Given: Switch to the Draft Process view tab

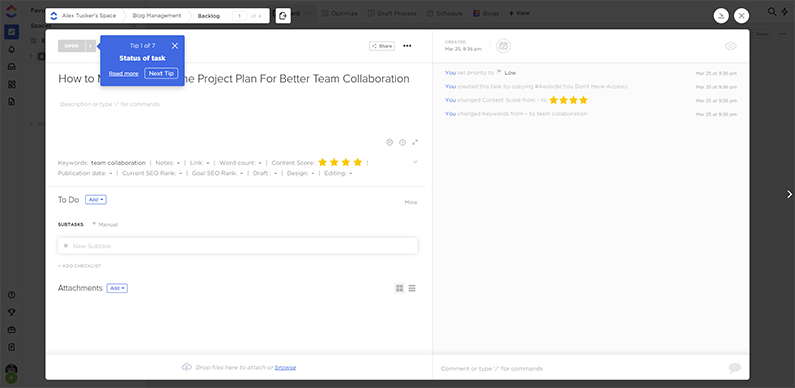Looking at the screenshot, I should (x=392, y=13).
